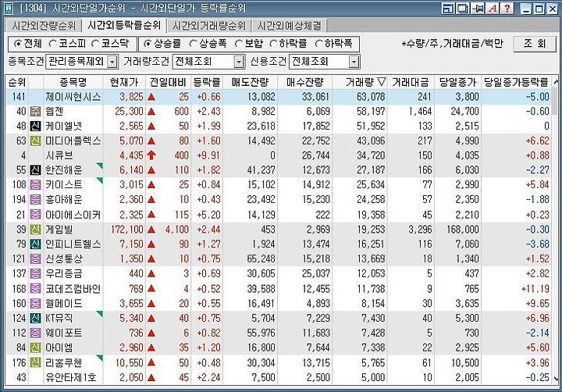Click the 증 badge beside 키이스트

point(35,185)
